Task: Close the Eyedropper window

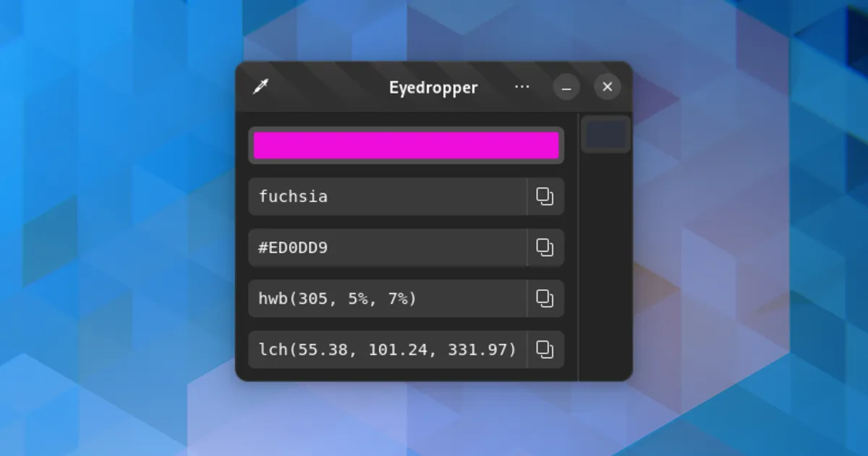Action: coord(607,88)
